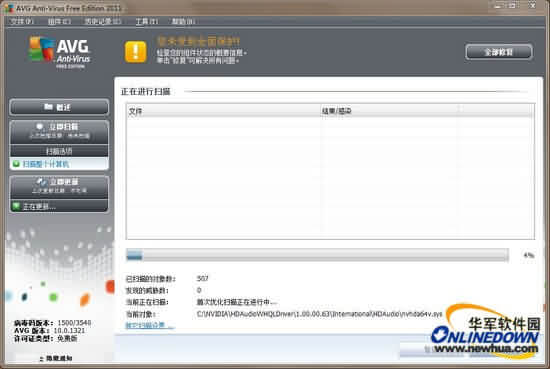The image size is (550, 369).
Task: Open the 组件 (Components) menu
Action: 59,21
